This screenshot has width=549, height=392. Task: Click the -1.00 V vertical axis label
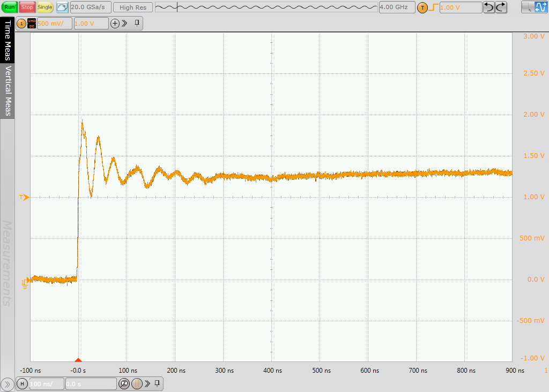tap(532, 358)
